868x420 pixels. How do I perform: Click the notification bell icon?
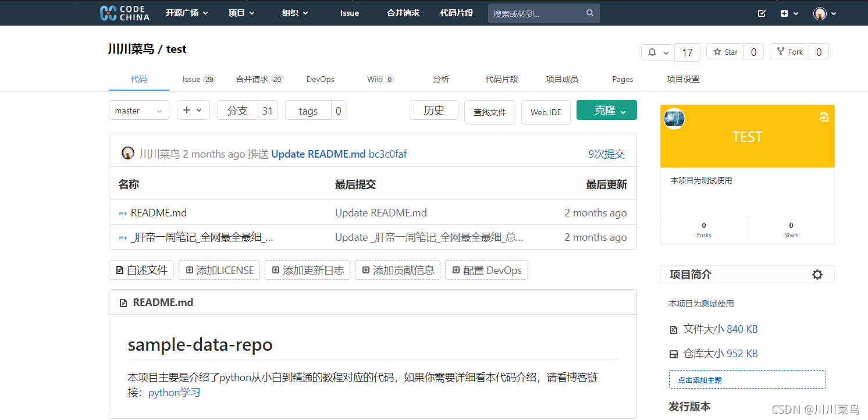coord(653,52)
